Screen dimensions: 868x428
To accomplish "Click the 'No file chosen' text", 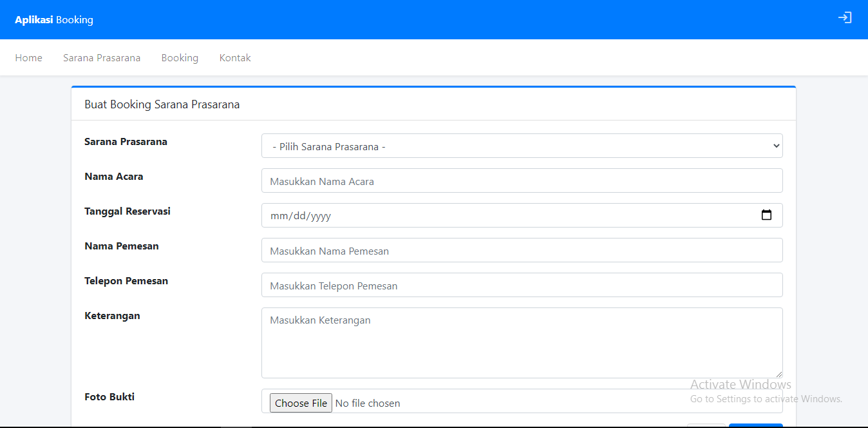I will tap(368, 404).
